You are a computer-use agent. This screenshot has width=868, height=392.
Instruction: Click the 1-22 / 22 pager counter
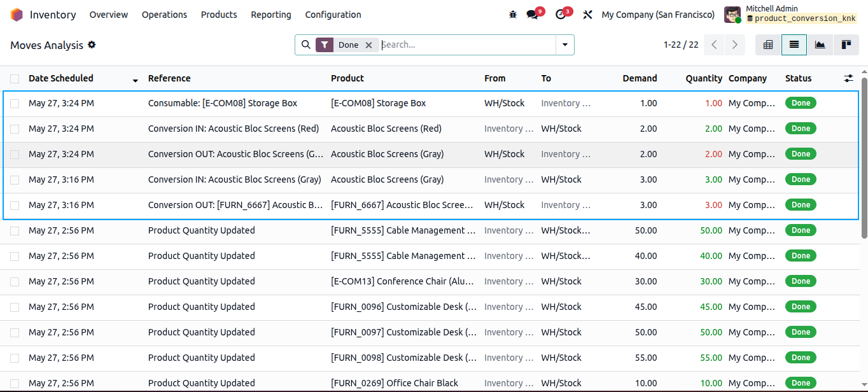(681, 45)
